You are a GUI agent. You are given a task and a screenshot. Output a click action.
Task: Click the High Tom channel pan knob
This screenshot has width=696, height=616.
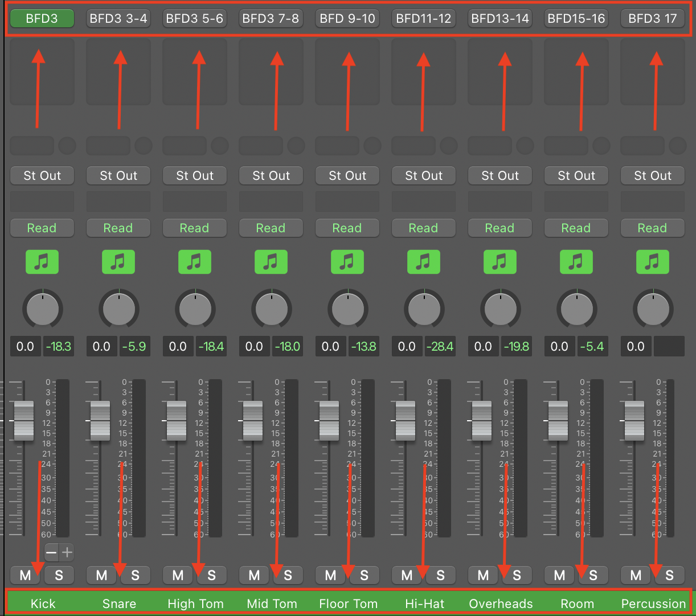pos(195,309)
